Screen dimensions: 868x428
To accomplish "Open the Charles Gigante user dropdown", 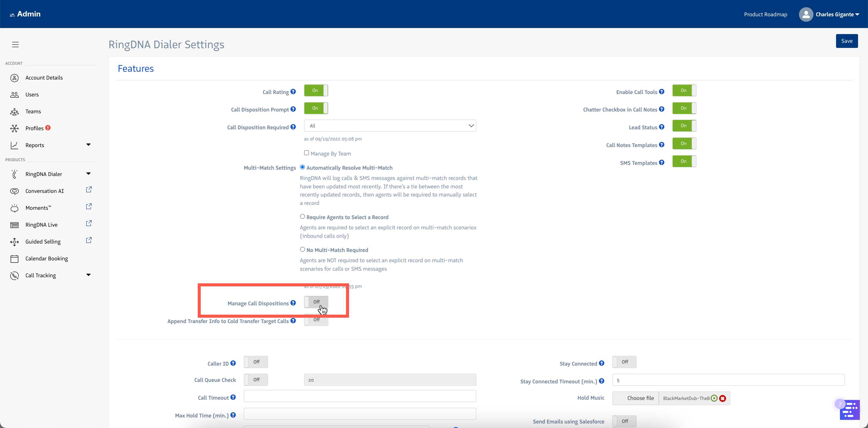I will tap(837, 14).
